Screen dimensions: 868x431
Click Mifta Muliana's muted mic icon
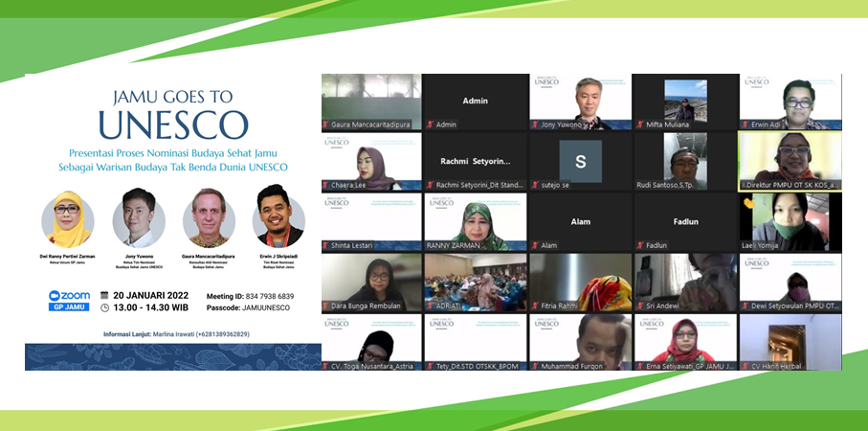[639, 125]
